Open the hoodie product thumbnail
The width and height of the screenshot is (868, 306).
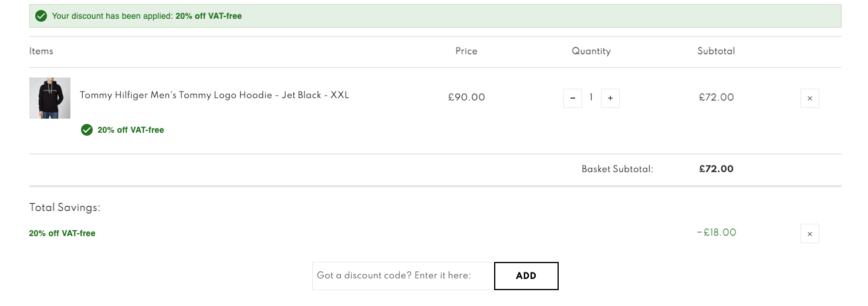pos(50,98)
